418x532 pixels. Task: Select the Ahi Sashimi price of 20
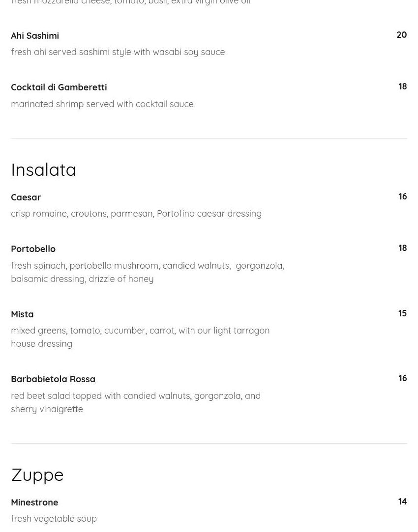[x=401, y=35]
